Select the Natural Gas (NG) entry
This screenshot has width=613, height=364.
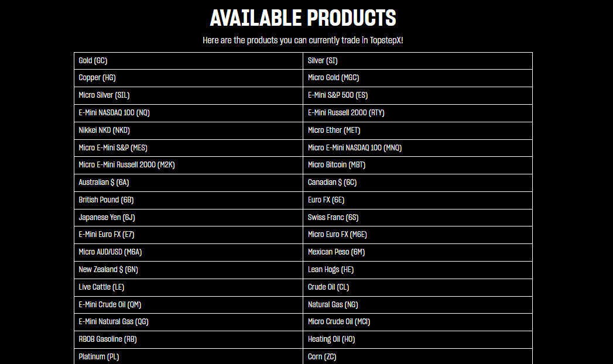point(333,305)
